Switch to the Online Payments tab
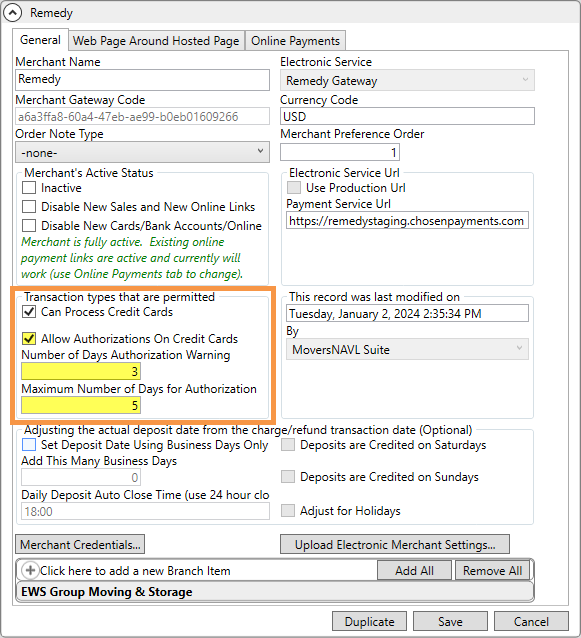 295,41
